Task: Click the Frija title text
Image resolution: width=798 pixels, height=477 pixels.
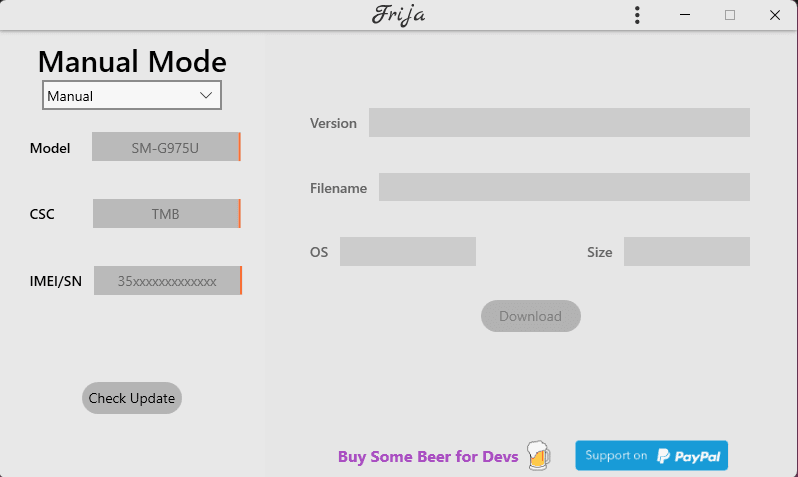Action: click(x=398, y=16)
